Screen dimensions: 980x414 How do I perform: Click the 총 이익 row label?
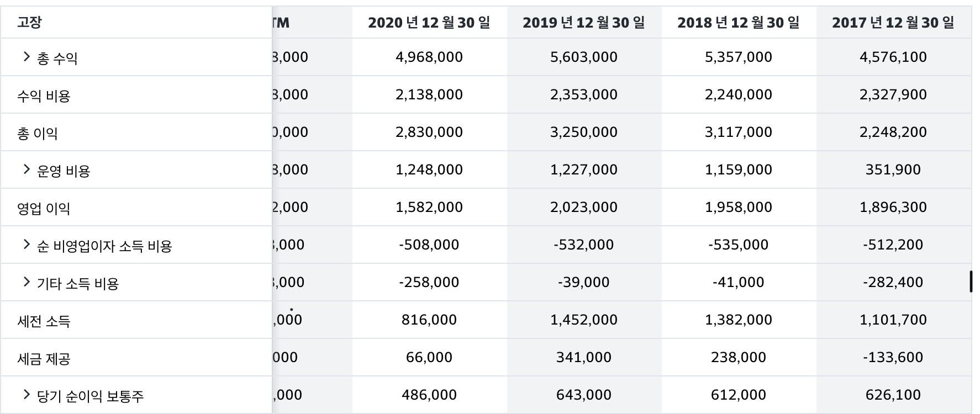38,134
